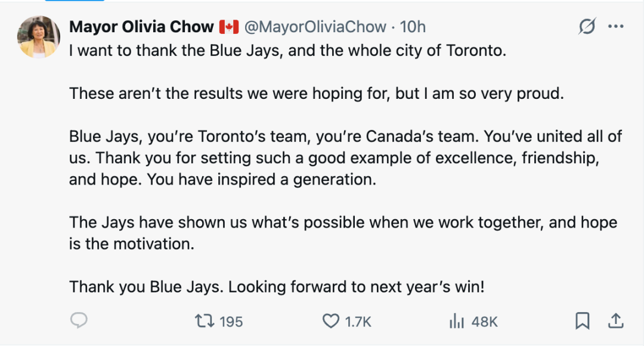This screenshot has width=644, height=346.
Task: Click the reply speech bubble icon
Action: point(79,321)
